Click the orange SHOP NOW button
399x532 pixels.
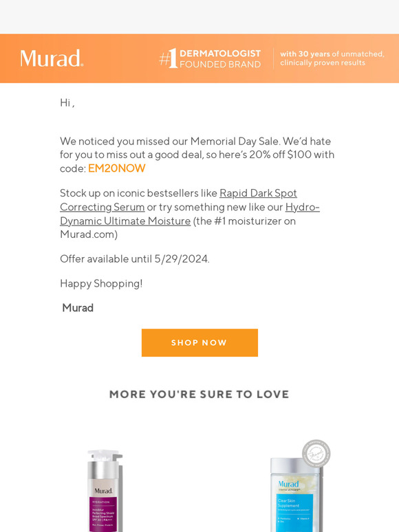point(199,343)
